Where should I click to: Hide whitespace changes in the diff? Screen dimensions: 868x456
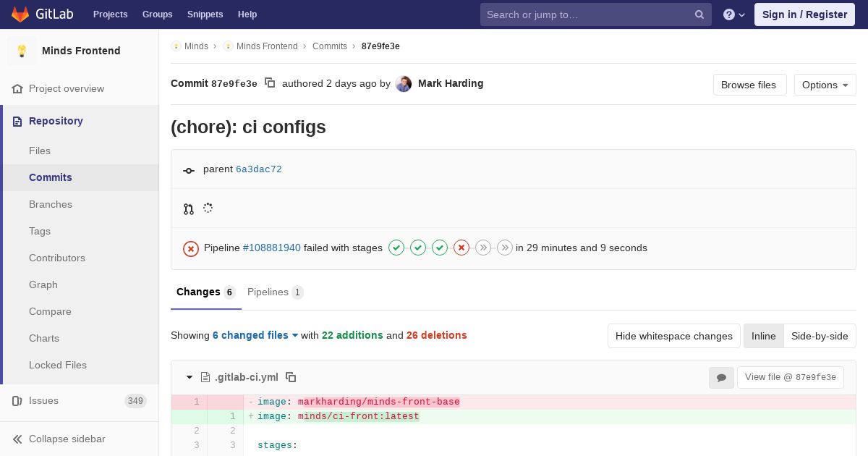[x=673, y=336]
